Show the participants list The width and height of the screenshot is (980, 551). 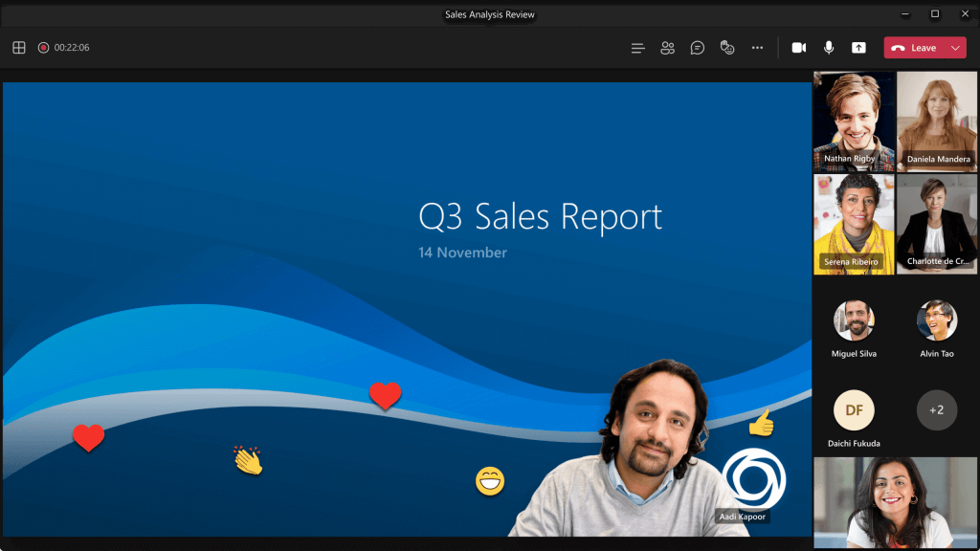(x=668, y=48)
